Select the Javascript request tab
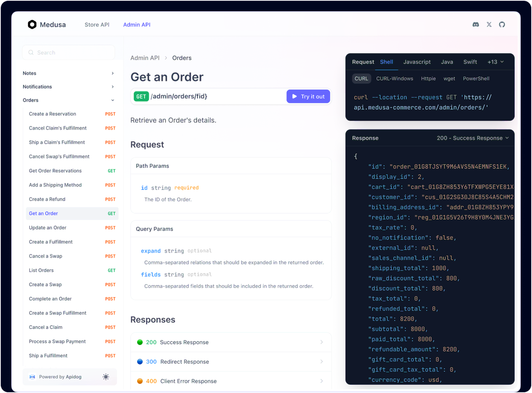532x393 pixels. point(417,62)
